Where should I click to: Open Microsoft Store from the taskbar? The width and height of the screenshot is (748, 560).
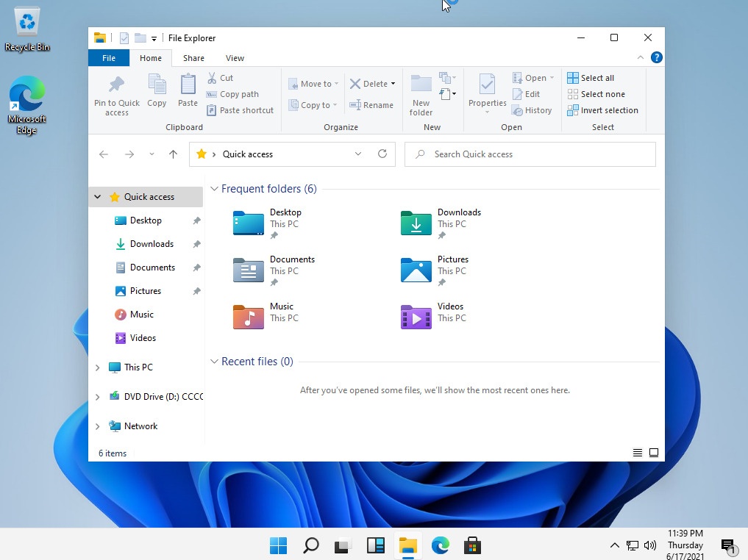tap(472, 545)
